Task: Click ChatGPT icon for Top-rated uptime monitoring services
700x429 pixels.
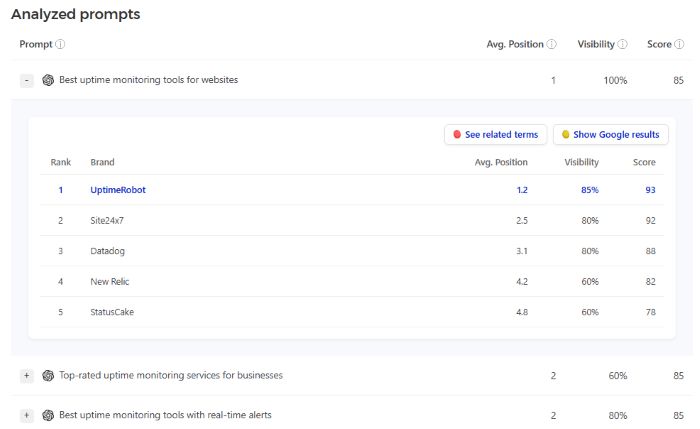Action: (48, 375)
